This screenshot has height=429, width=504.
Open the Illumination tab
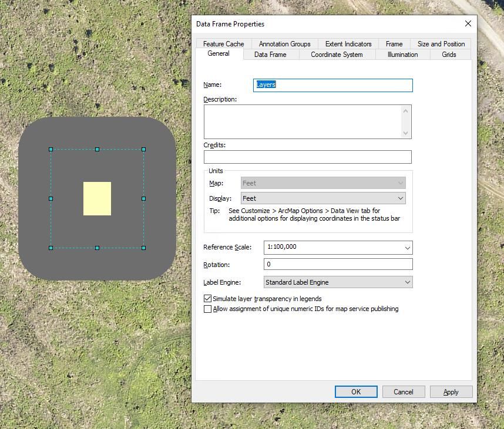point(402,55)
